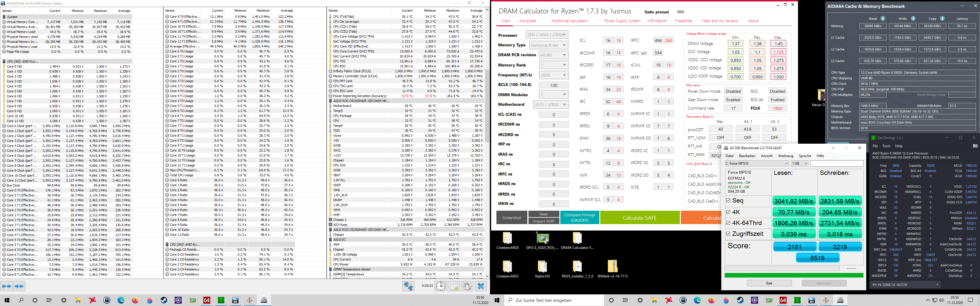Click the AIDA64 Copy info icon

[x=942, y=18]
